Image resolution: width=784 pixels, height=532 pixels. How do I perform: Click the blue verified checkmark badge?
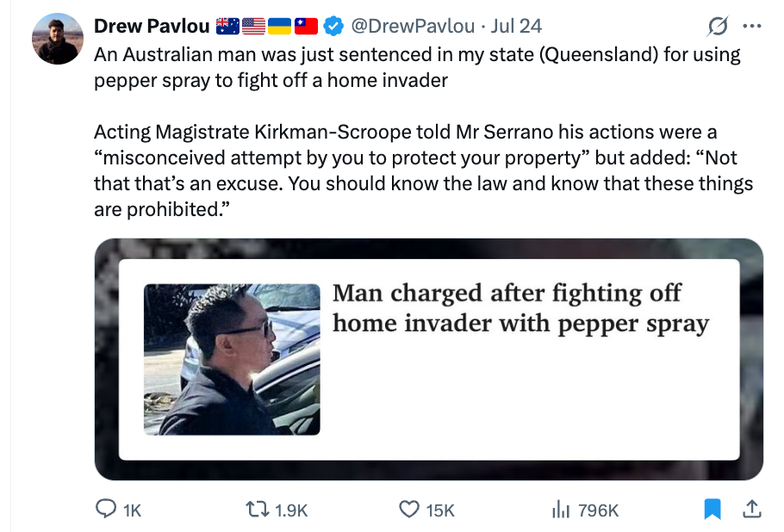[333, 26]
